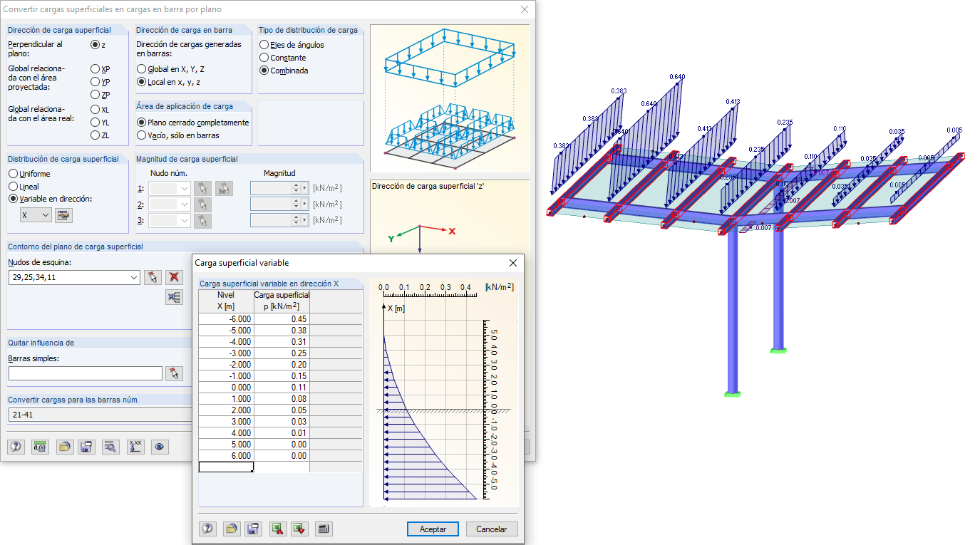Open help in Carga superficial variable dialog
The height and width of the screenshot is (545, 980).
pos(208,529)
